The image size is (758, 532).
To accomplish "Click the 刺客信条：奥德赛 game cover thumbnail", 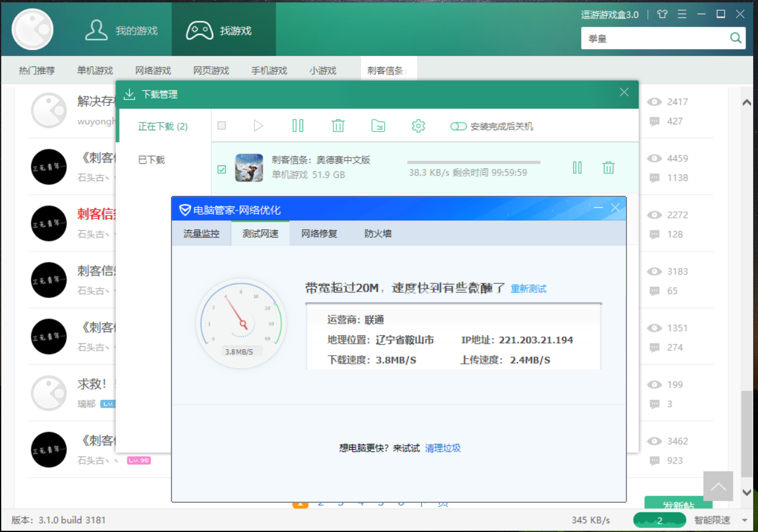I will coord(249,167).
